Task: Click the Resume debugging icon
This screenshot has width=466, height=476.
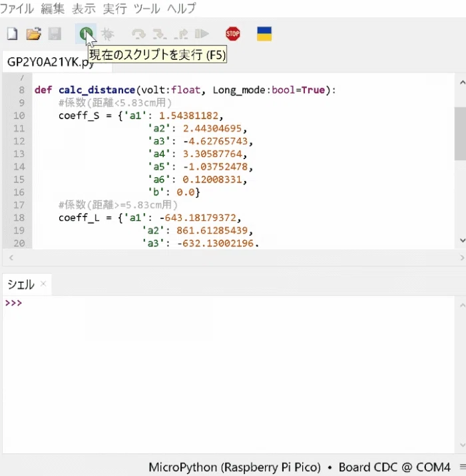Action: 202,34
